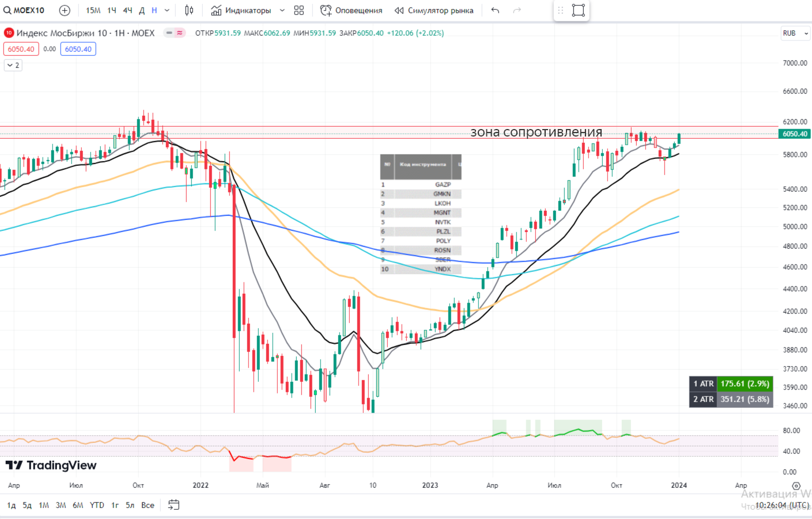
Task: Switch to the Д daily timeframe
Action: click(x=142, y=10)
